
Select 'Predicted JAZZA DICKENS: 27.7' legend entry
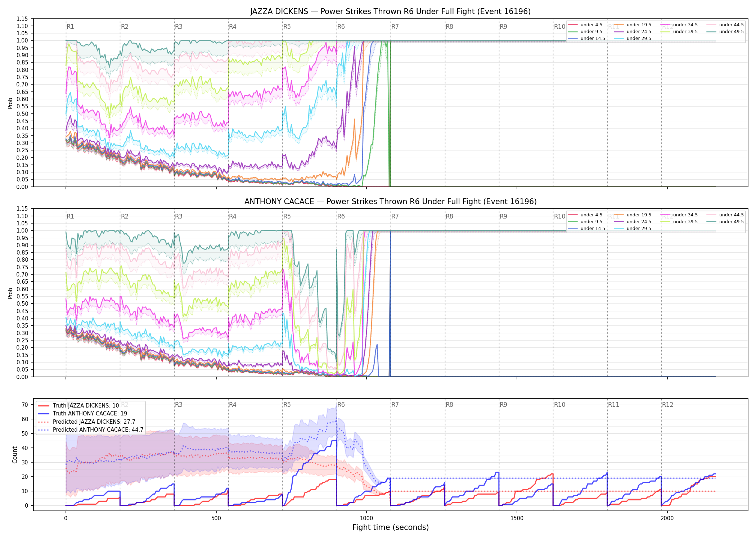pos(86,422)
